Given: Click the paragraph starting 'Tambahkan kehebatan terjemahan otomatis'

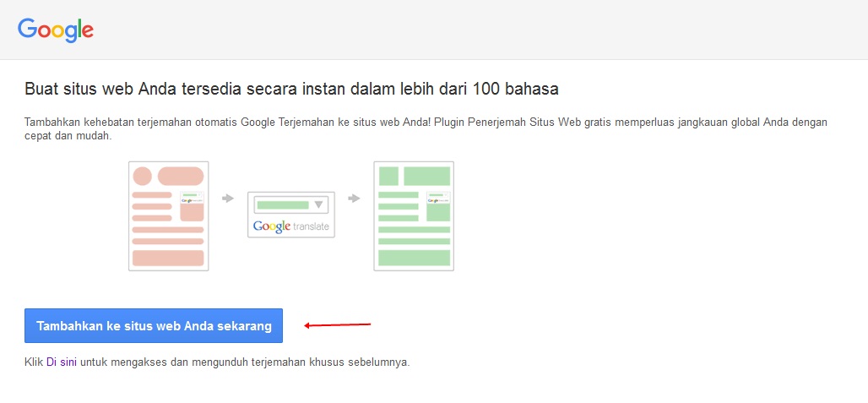Looking at the screenshot, I should click(426, 128).
